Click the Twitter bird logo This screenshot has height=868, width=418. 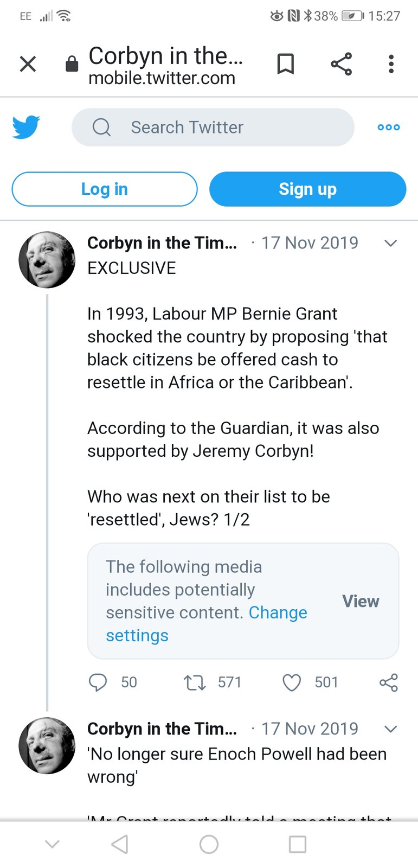26,127
